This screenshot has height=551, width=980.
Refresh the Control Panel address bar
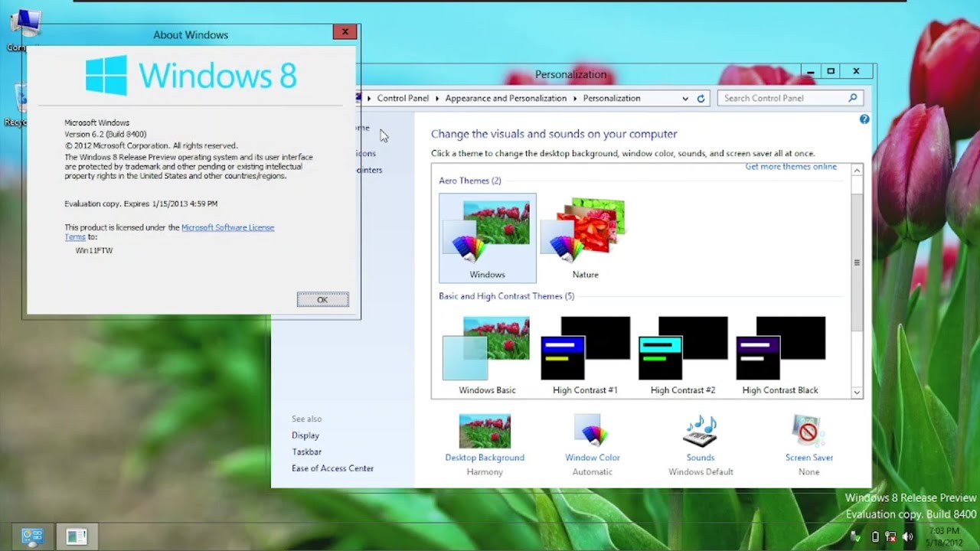[x=701, y=99]
